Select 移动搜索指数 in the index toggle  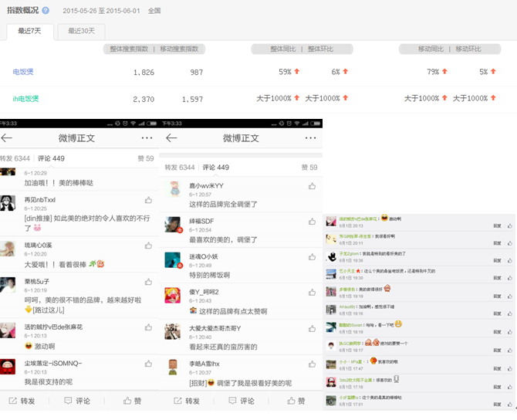click(179, 49)
